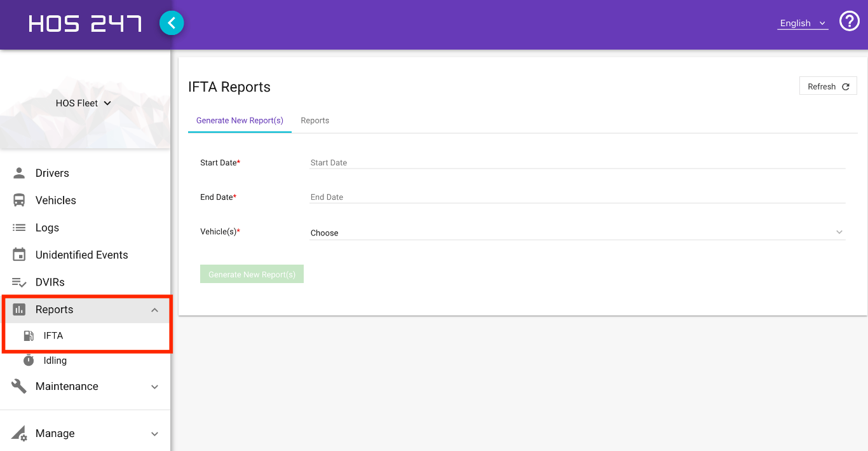Viewport: 868px width, 451px height.
Task: Click the IFTA Reports heading
Action: [229, 87]
